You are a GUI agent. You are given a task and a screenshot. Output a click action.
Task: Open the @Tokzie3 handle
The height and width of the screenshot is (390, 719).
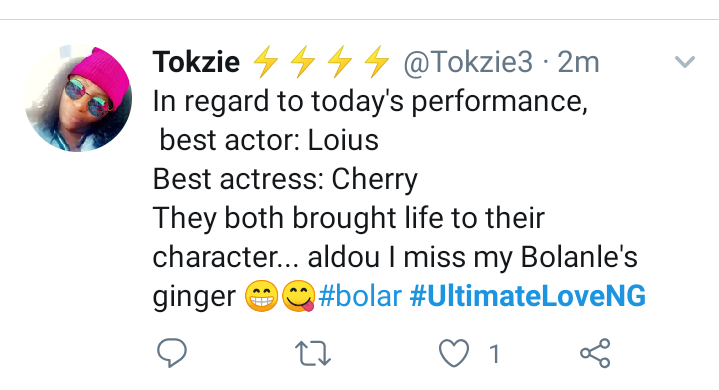click(468, 61)
